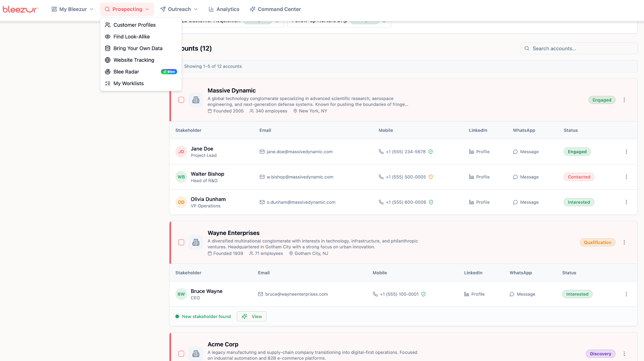Select Customer Profiles menu entry
Image resolution: width=644 pixels, height=361 pixels.
click(x=141, y=25)
